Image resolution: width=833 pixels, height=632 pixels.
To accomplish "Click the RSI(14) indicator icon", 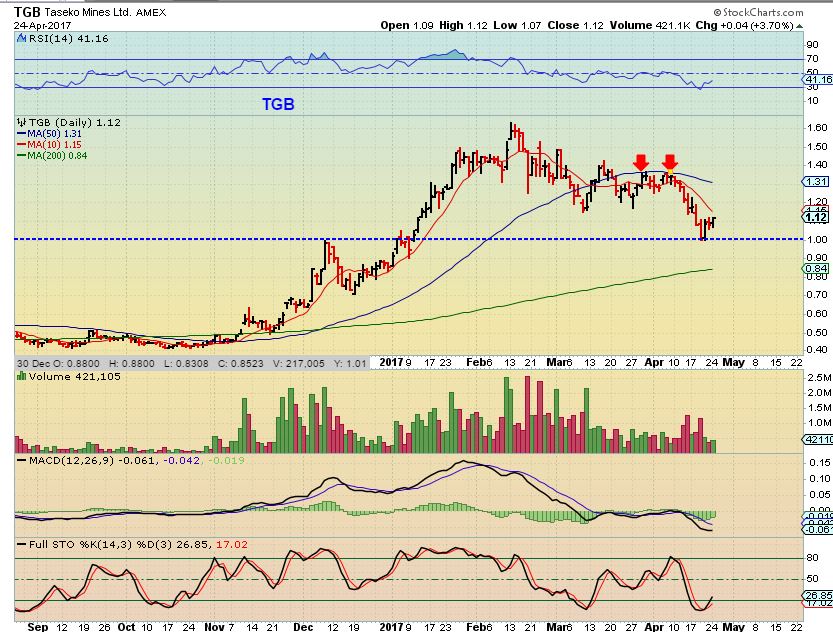I will [21, 38].
